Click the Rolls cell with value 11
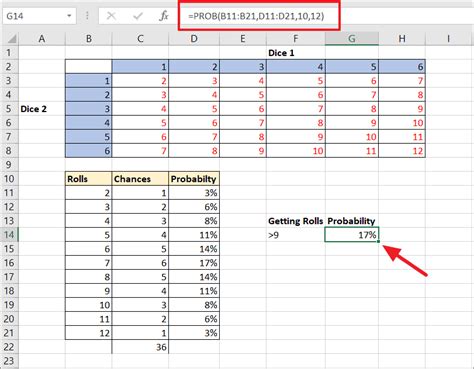Viewport: 474px width, 369px height. coord(89,319)
